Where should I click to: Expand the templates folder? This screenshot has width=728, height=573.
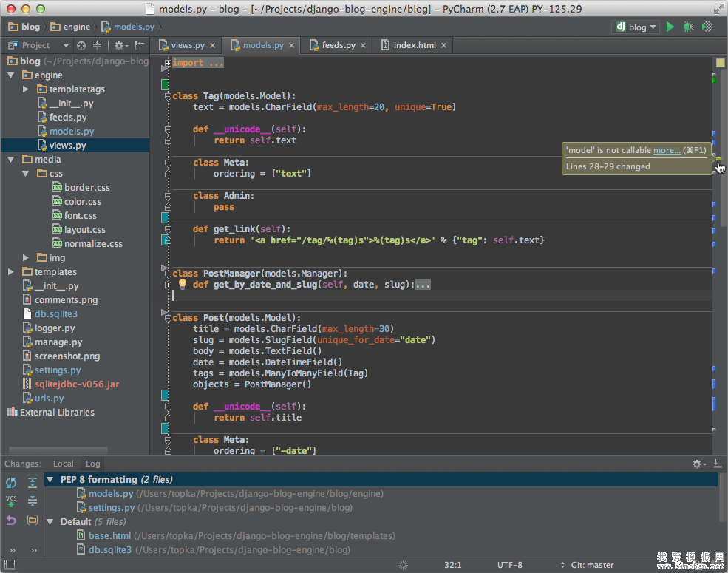(11, 272)
